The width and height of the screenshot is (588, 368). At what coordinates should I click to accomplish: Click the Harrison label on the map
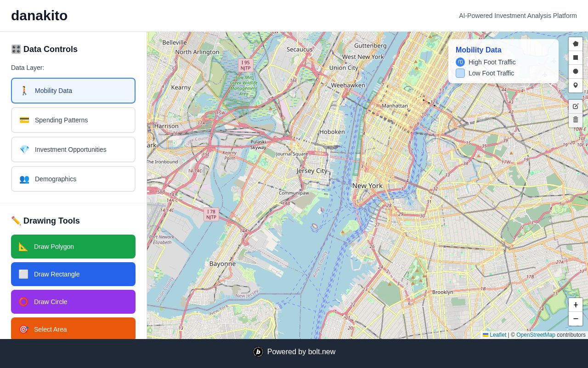coord(166,126)
